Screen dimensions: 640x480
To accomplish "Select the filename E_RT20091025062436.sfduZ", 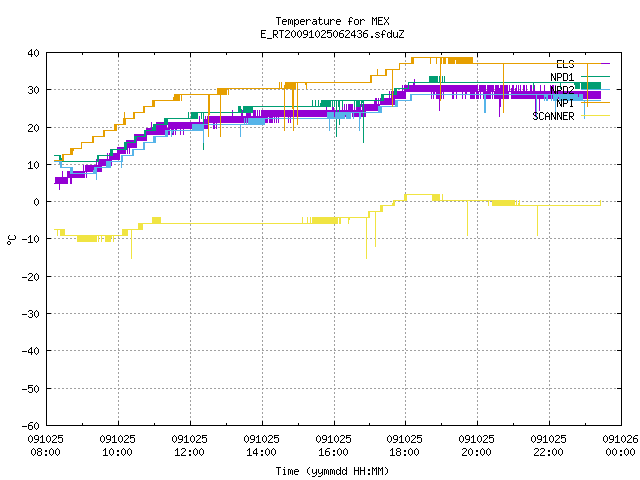I will point(332,34).
